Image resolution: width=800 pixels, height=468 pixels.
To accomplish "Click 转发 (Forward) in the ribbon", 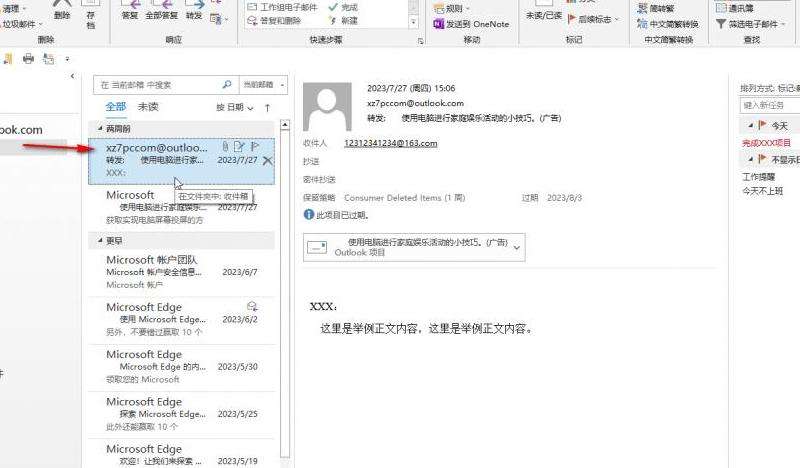I will (x=194, y=10).
